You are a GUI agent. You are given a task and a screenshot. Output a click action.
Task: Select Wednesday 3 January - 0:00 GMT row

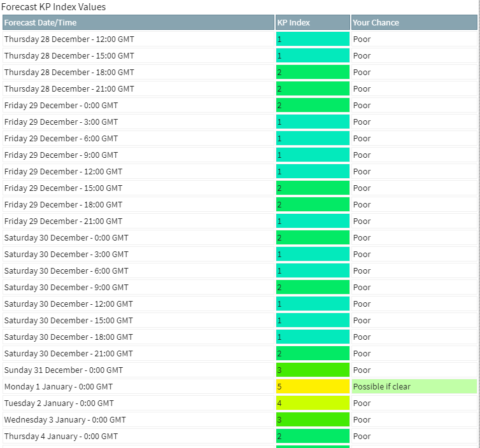(x=240, y=419)
